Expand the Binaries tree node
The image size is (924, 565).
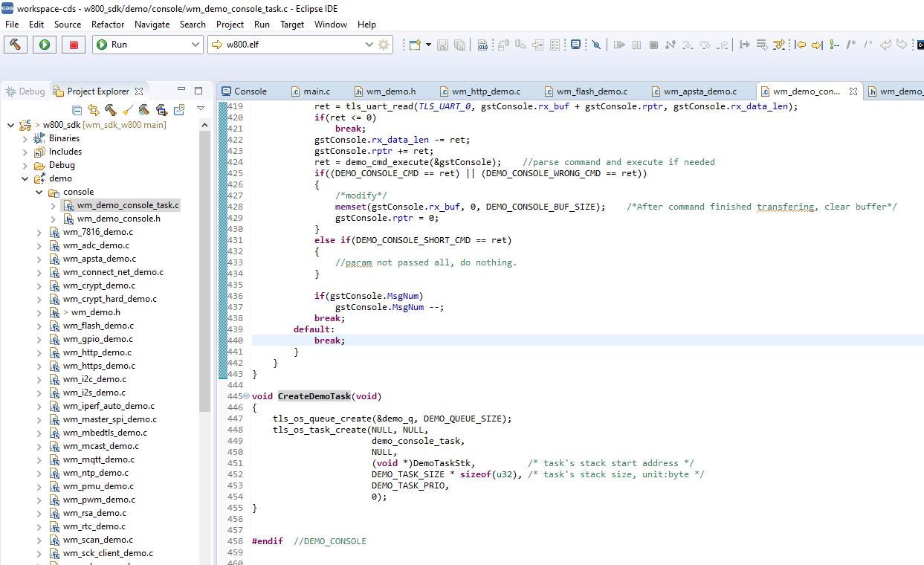point(25,138)
